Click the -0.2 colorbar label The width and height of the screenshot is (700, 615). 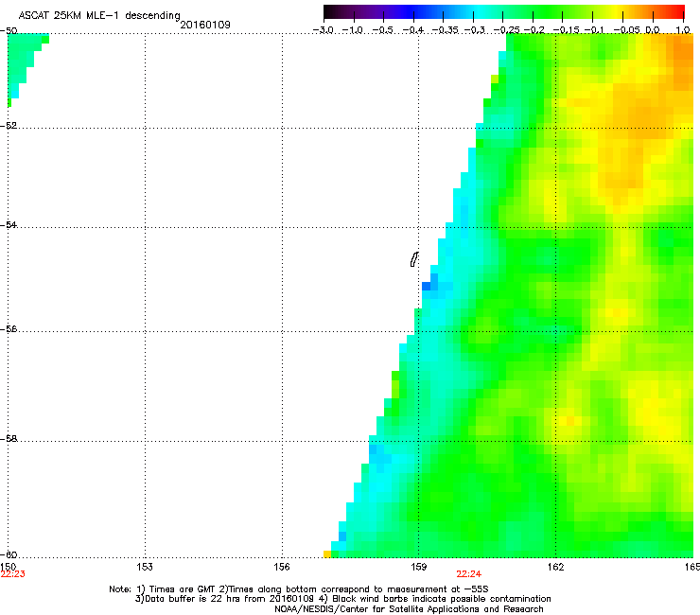tap(534, 30)
